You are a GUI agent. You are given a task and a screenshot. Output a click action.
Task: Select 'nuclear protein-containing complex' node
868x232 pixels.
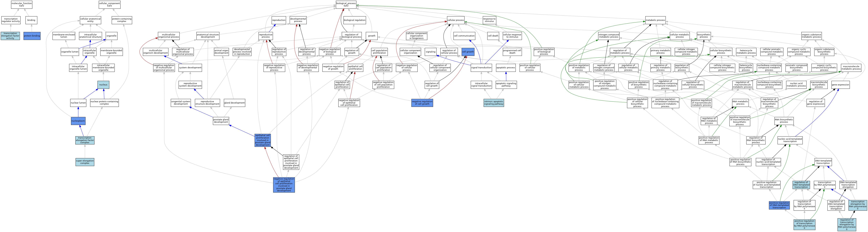pyautogui.click(x=104, y=103)
